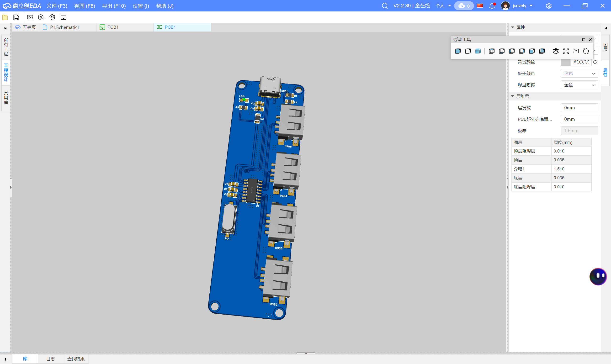Pin the left sidebar panel
Image resolution: width=611 pixels, height=364 pixels.
coord(5,28)
